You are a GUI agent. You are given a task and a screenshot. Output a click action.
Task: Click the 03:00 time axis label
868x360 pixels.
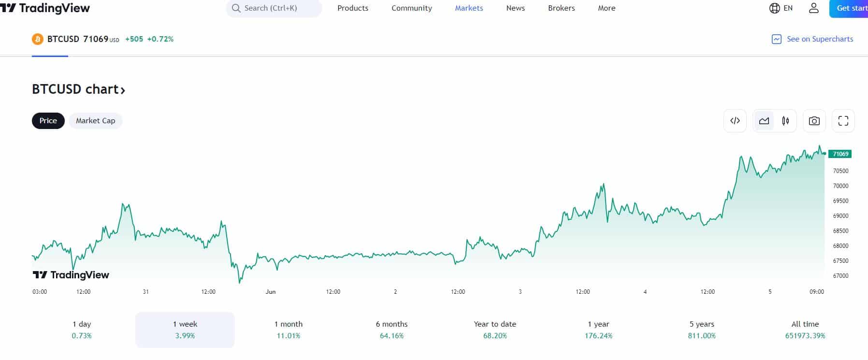(40, 292)
